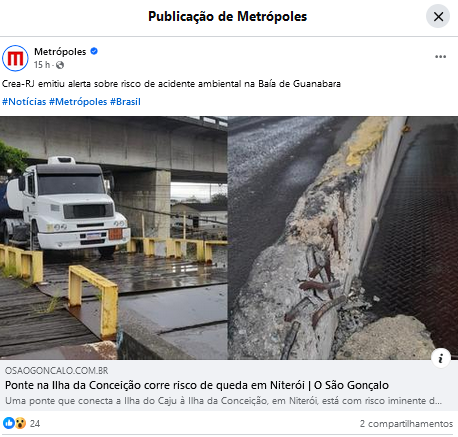This screenshot has width=458, height=437.
Task: Click the Metrópoles profile avatar logo
Action: tap(15, 58)
